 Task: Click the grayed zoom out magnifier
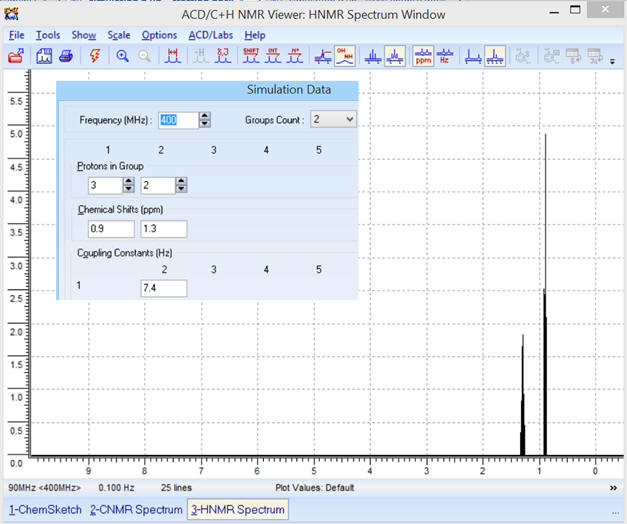coord(144,56)
